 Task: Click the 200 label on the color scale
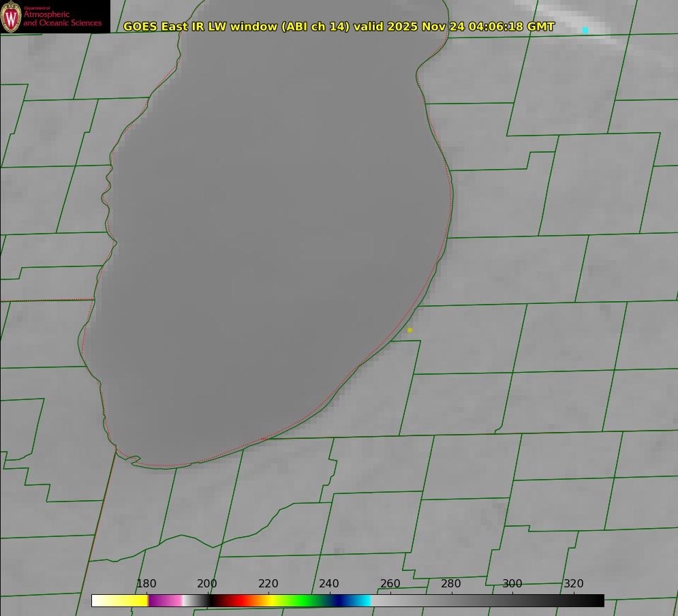click(x=207, y=584)
